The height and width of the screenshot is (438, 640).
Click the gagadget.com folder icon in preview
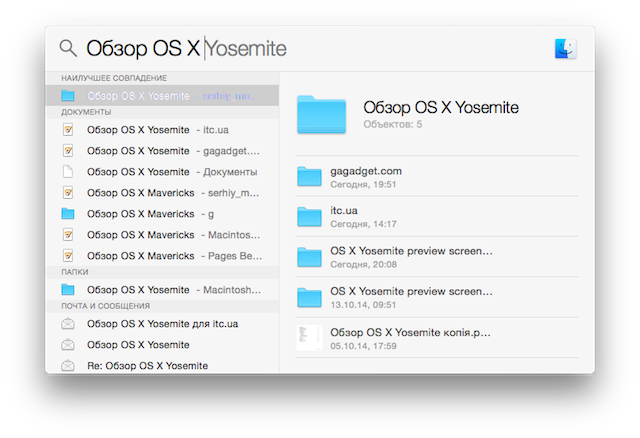(309, 176)
